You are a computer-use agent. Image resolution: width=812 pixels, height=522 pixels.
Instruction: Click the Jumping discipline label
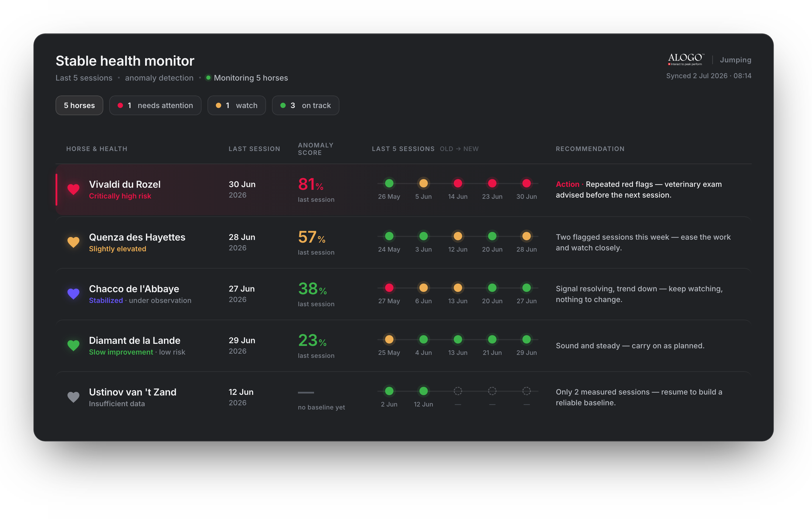(x=735, y=60)
